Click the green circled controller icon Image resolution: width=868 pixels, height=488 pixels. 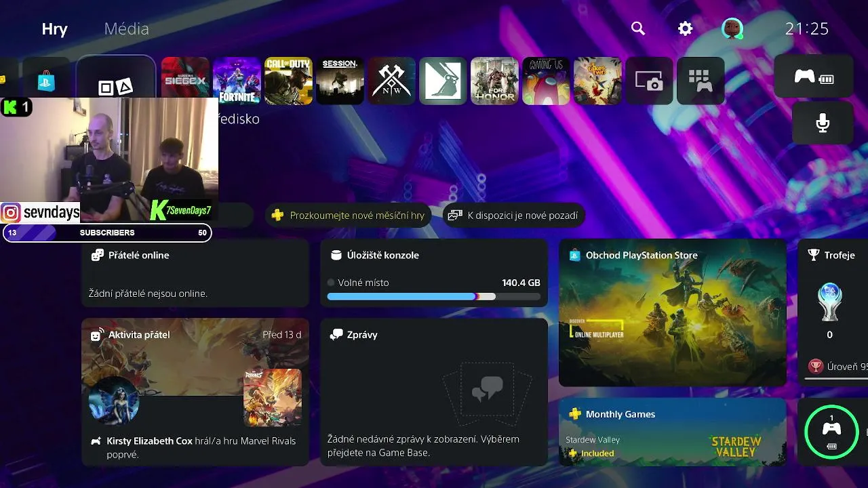831,432
